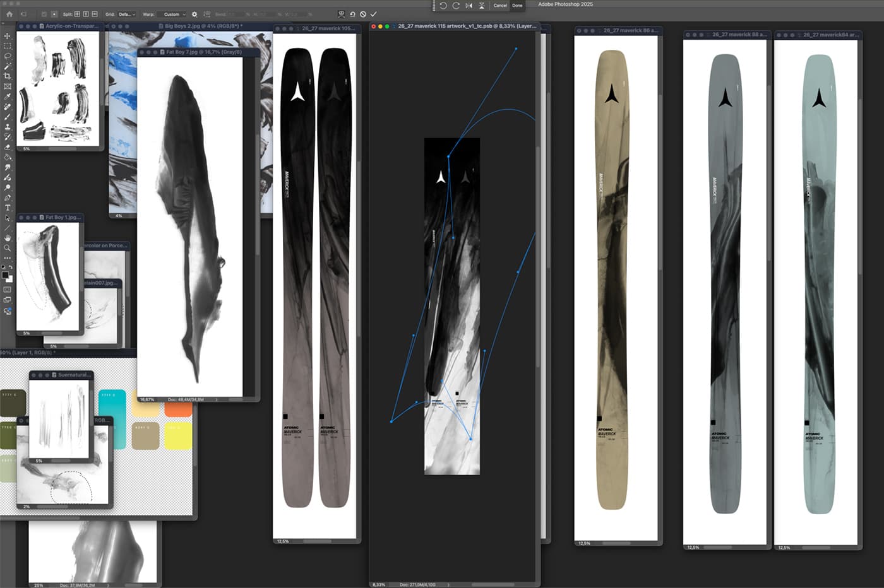Select the Crop tool
Screen dimensions: 884x588
8,76
